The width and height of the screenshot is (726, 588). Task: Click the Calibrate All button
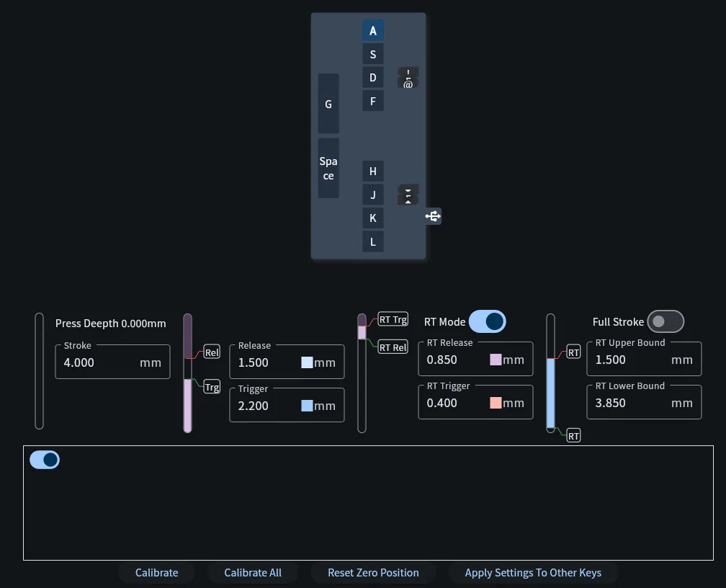click(253, 573)
